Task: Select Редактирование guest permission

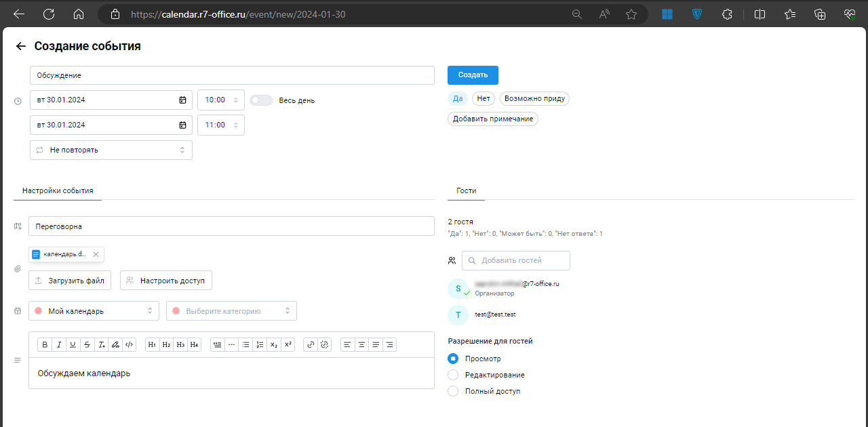Action: (453, 375)
